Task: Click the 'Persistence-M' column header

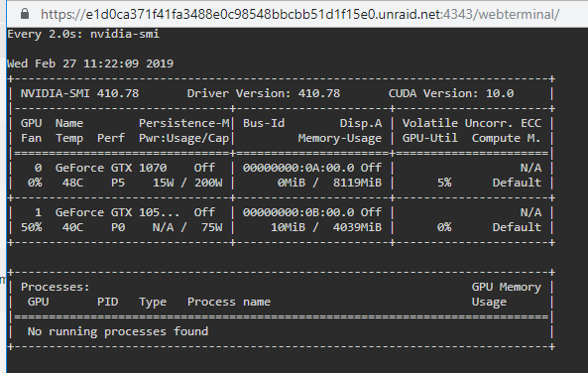Action: (x=183, y=123)
